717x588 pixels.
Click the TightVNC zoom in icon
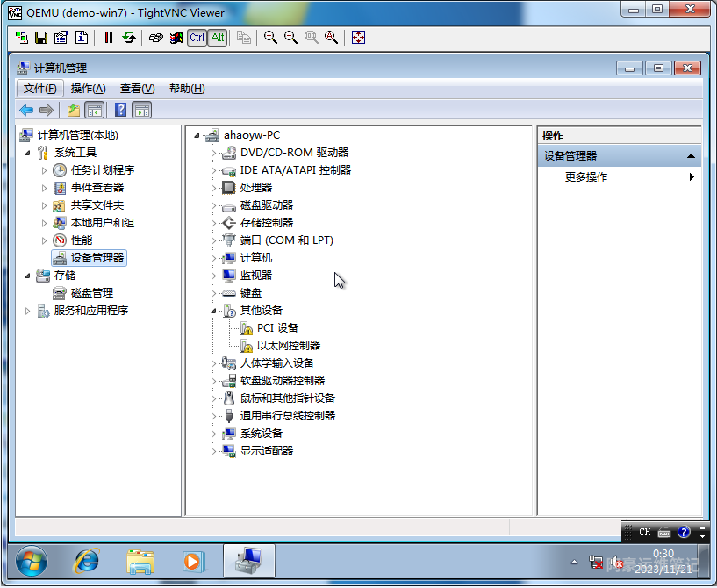point(270,37)
